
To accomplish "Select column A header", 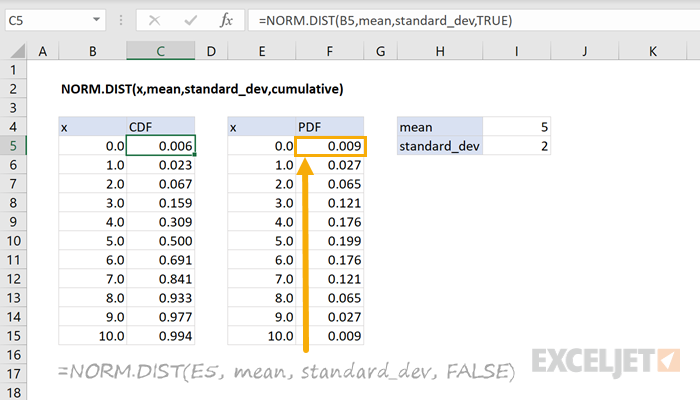I will coord(42,51).
